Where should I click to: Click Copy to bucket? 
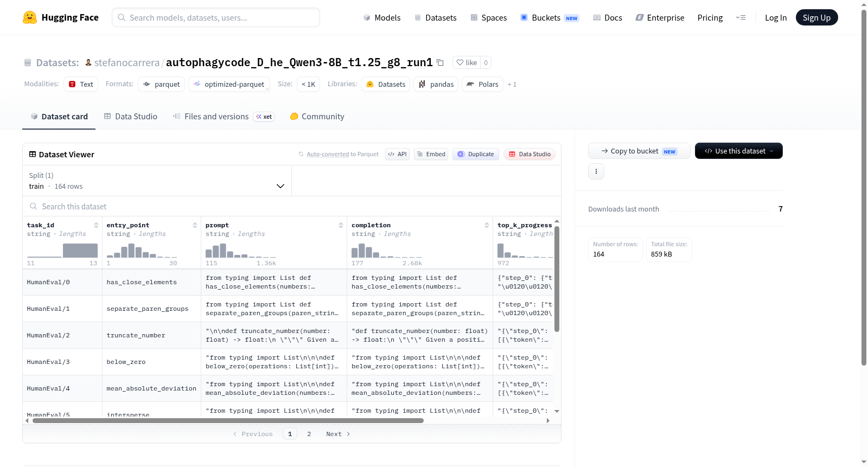click(x=639, y=151)
